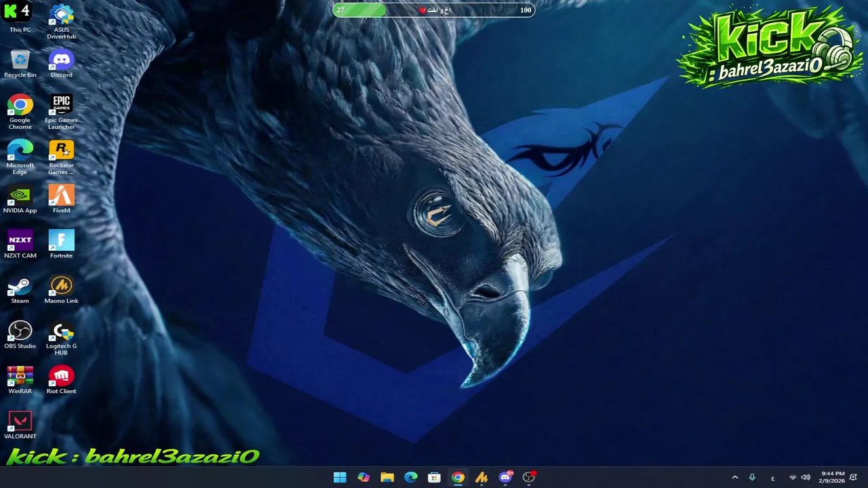Select the FiveM desktop shortcut
The height and width of the screenshot is (488, 868).
point(61,199)
